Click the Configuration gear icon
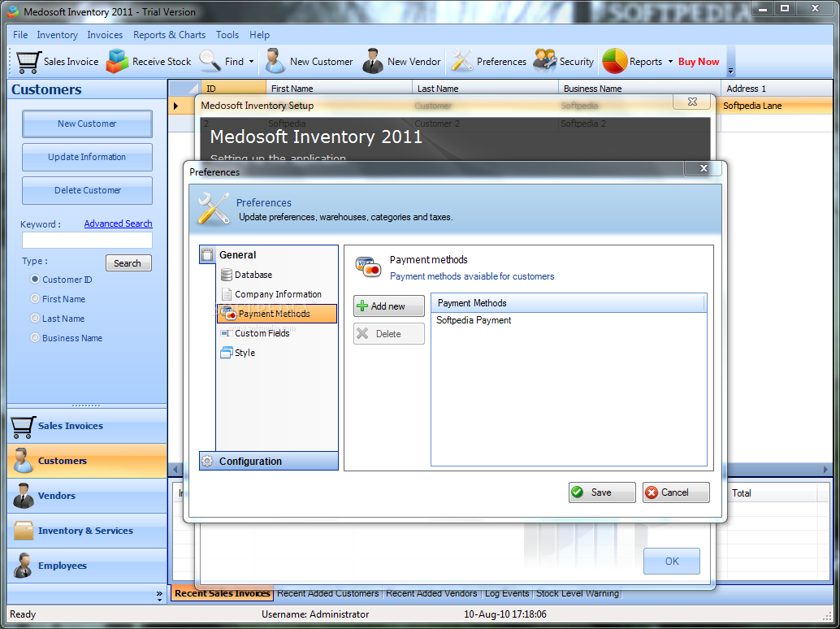This screenshot has height=629, width=840. 207,462
